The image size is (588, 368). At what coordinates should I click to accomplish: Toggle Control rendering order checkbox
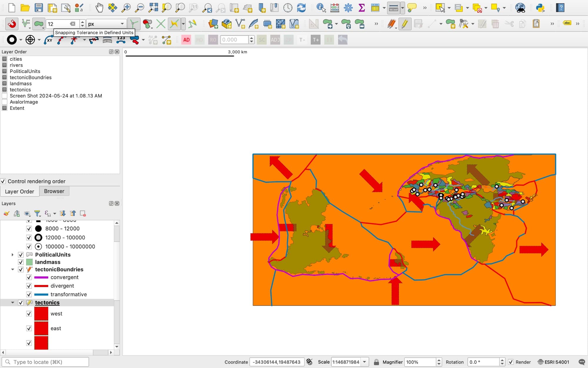tap(3, 181)
